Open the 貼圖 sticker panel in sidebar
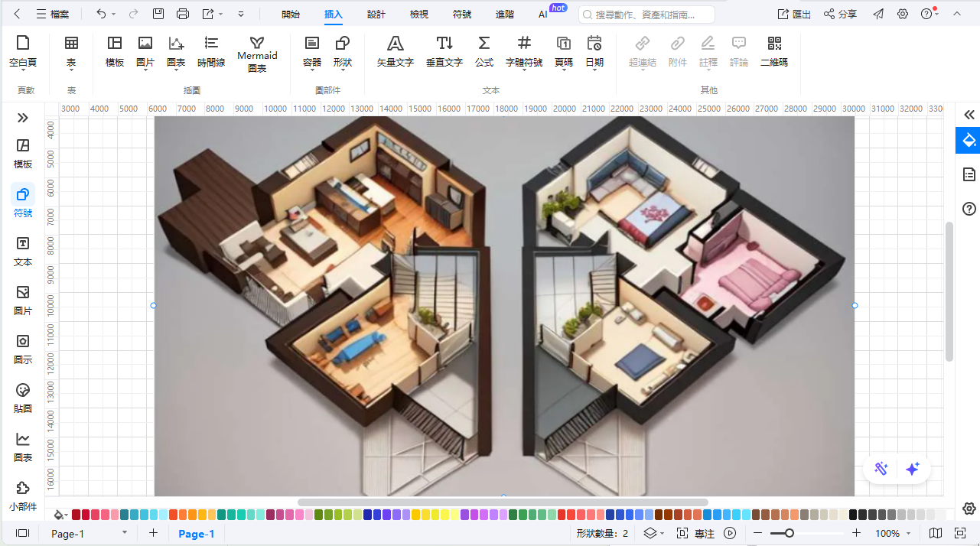Image resolution: width=980 pixels, height=546 pixels. tap(23, 398)
